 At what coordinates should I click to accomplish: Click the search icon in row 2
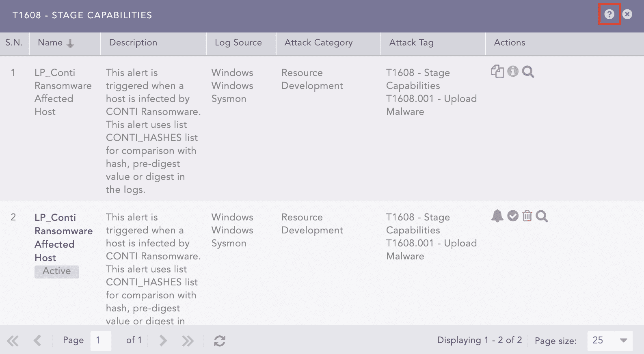542,216
